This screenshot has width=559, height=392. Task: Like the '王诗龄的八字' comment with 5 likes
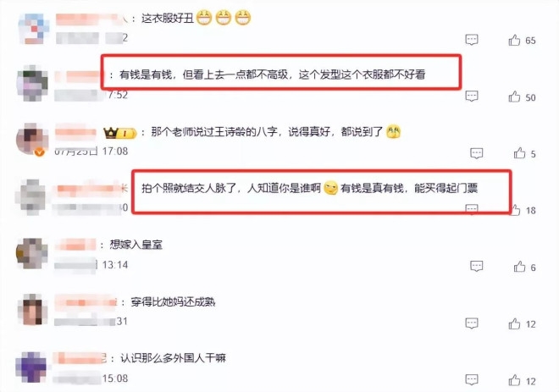click(x=519, y=153)
